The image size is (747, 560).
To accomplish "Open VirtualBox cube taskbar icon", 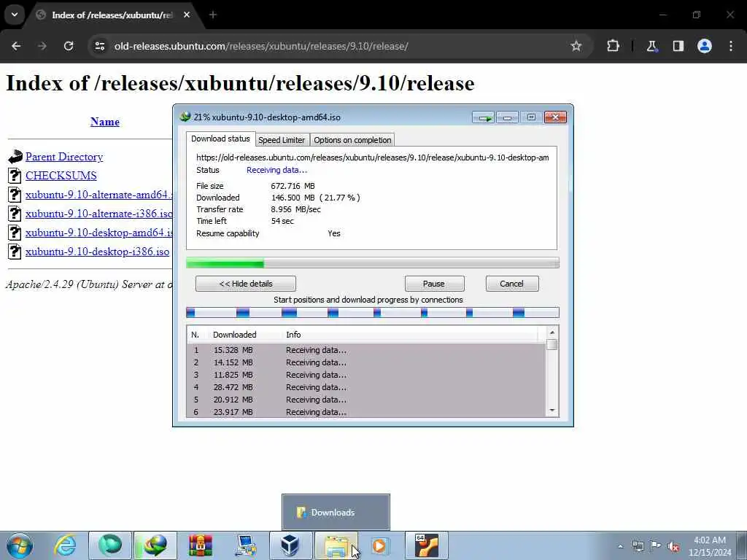I will (x=290, y=545).
